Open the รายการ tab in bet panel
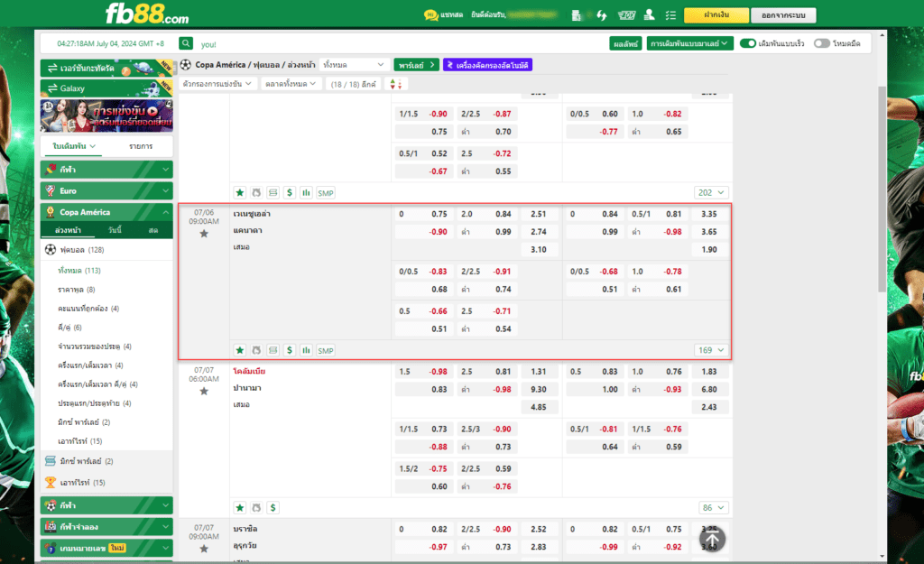Screen dimensions: 924x564 [141, 146]
